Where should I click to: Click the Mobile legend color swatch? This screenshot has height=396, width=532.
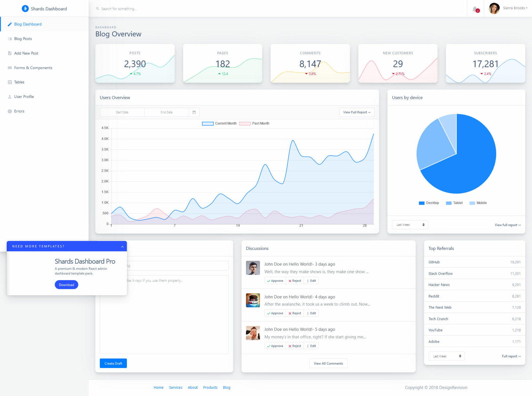click(x=472, y=203)
